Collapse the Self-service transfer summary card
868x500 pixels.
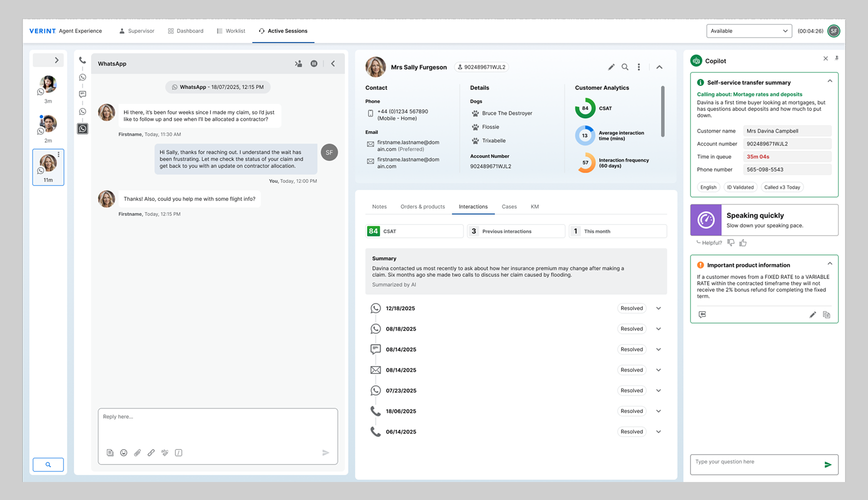coord(829,81)
